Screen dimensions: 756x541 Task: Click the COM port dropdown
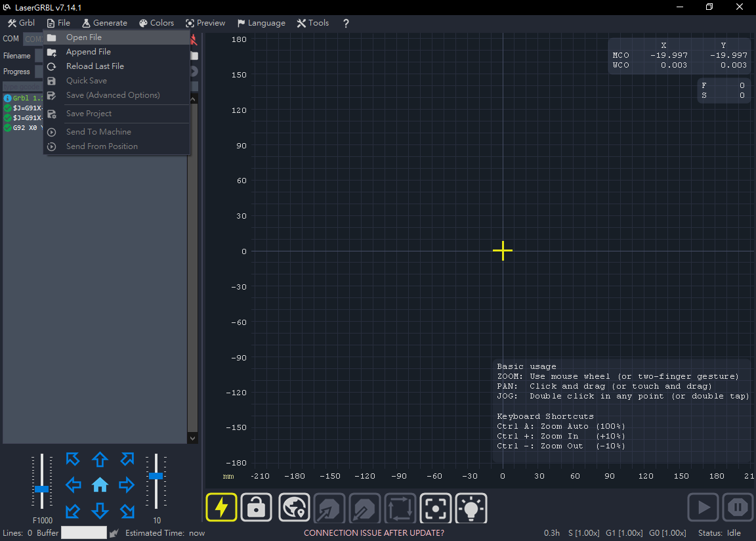pyautogui.click(x=33, y=39)
